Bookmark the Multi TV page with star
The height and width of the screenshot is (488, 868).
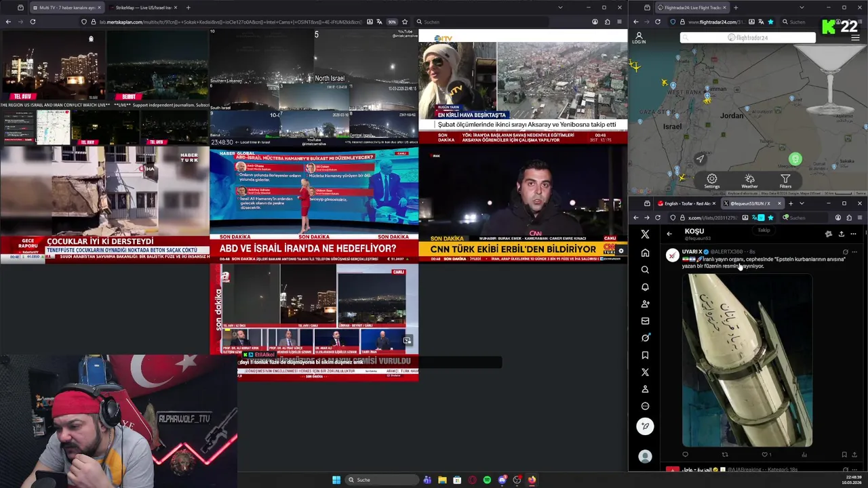405,22
